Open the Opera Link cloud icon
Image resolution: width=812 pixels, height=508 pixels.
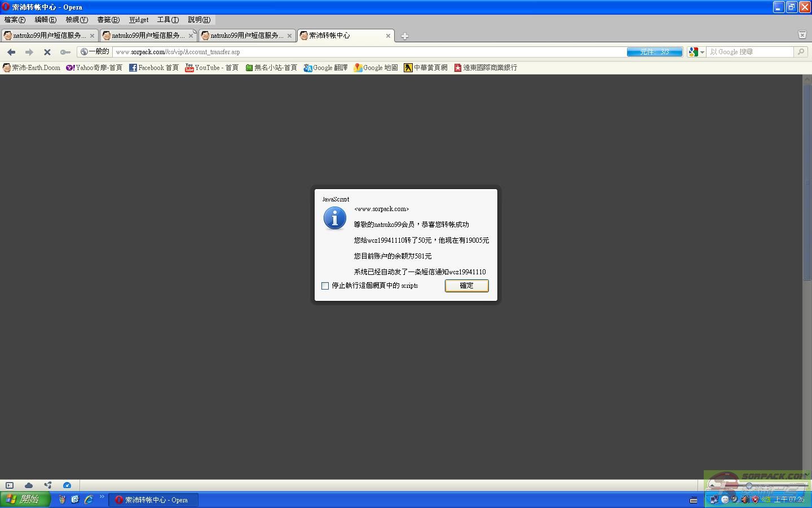[x=29, y=485]
